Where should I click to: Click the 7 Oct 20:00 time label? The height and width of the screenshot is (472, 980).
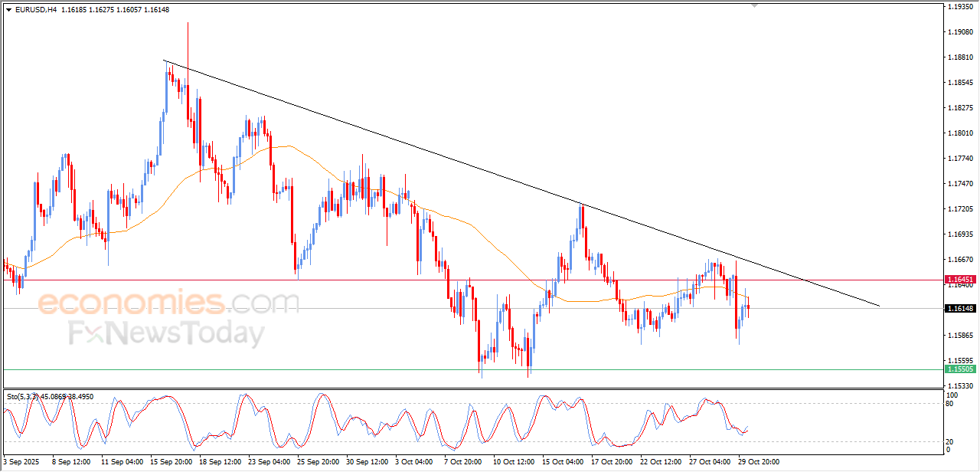464,462
